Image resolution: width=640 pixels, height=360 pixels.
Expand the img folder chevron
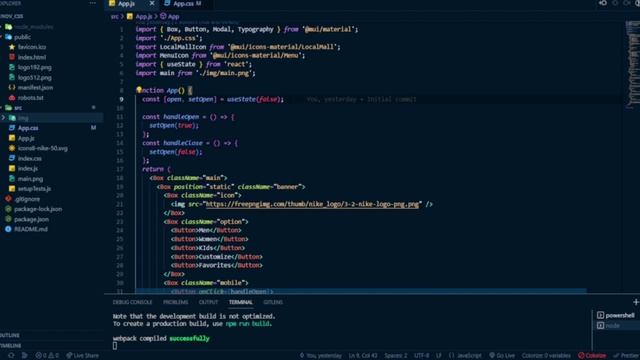point(4,118)
